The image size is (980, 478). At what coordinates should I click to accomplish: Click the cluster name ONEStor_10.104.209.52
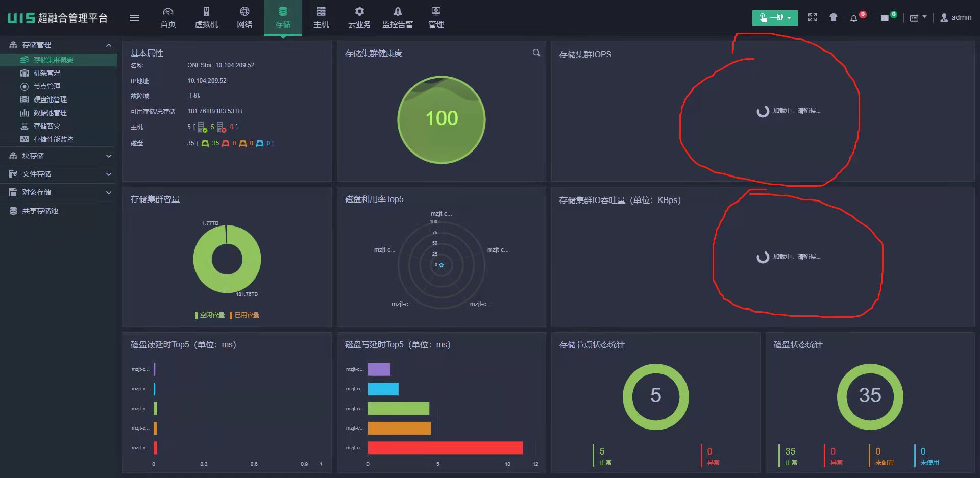[x=220, y=65]
